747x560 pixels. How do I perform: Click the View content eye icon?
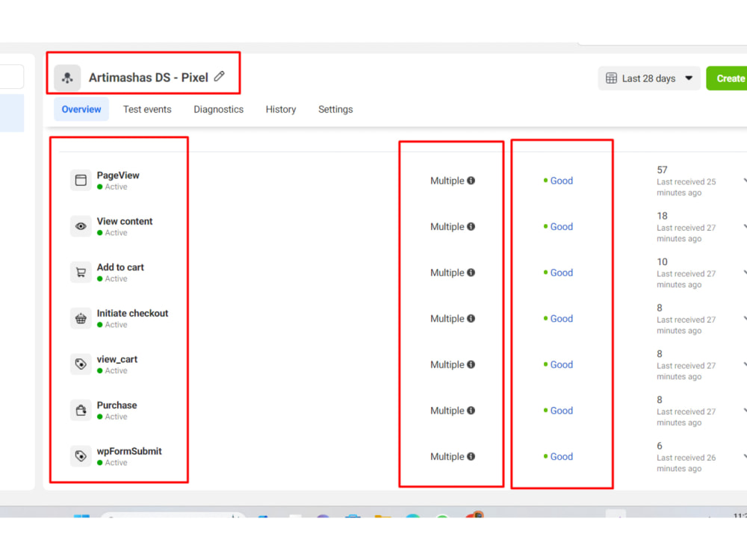click(81, 226)
